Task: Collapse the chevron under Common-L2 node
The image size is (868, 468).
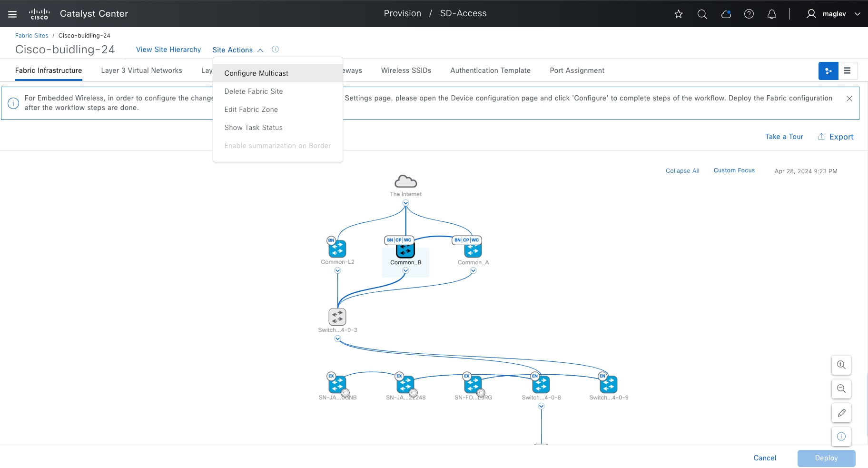Action: pos(337,270)
